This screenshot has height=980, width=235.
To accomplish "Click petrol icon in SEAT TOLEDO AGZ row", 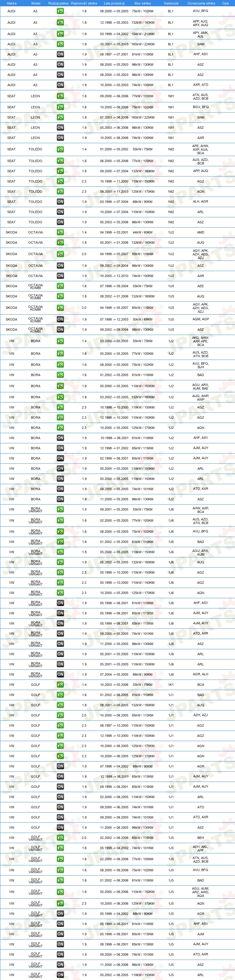I will (60, 182).
